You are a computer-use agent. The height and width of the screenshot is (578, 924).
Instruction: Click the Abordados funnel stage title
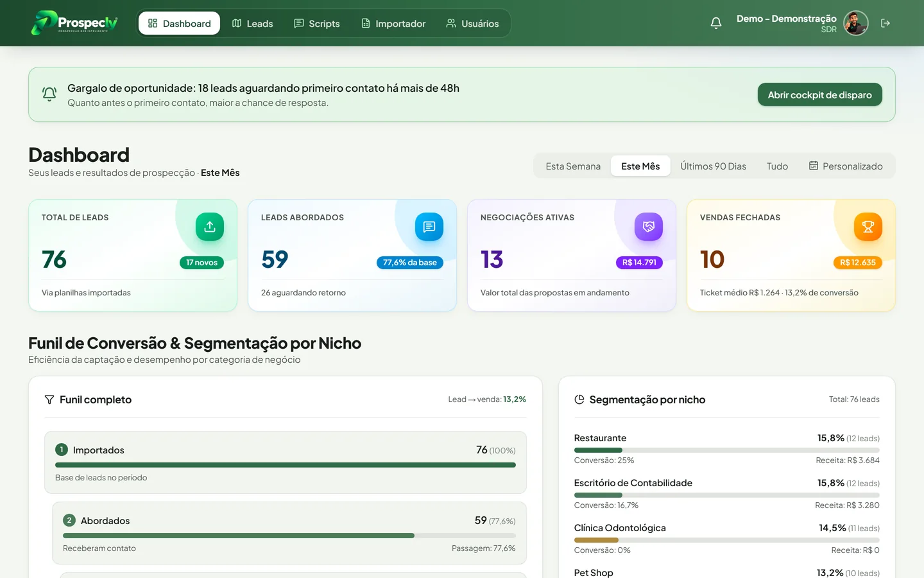pos(105,521)
